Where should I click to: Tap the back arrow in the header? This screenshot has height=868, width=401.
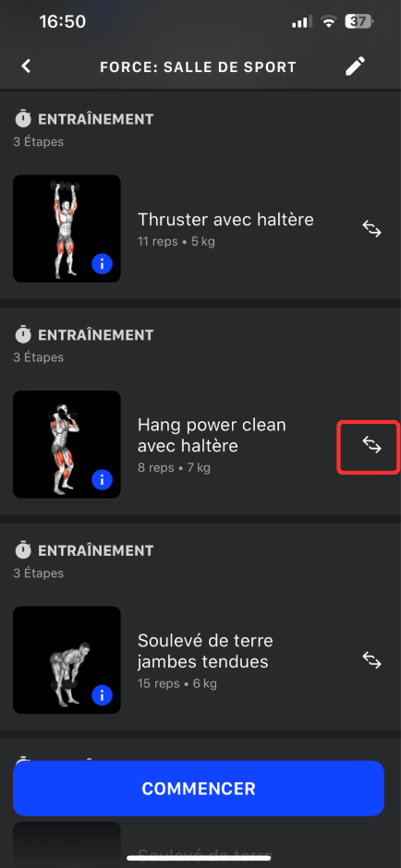point(26,66)
